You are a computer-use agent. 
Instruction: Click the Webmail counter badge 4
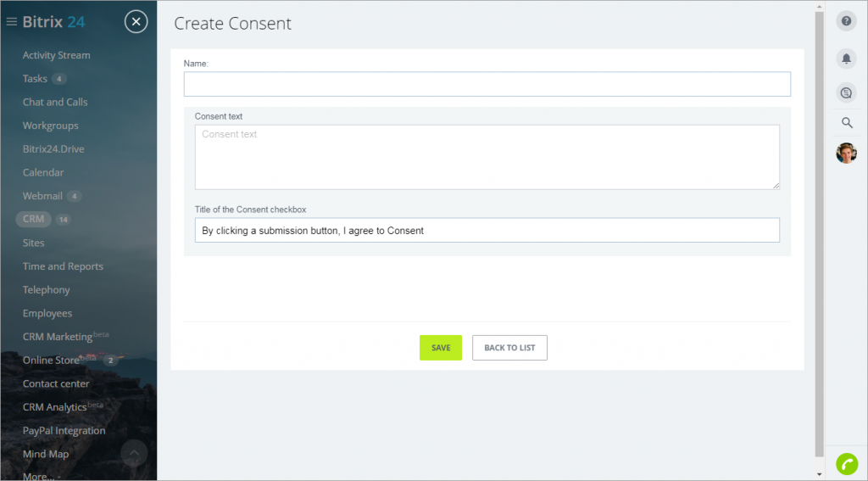[x=75, y=196]
